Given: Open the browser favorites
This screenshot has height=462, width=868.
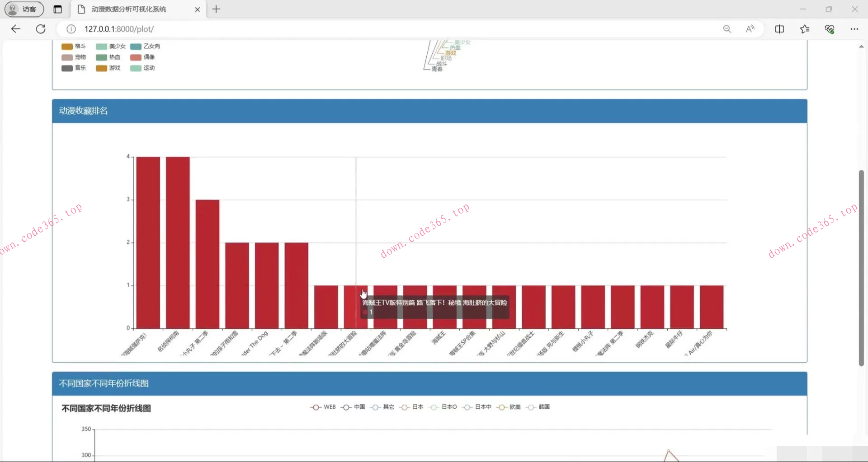Looking at the screenshot, I should [x=804, y=29].
